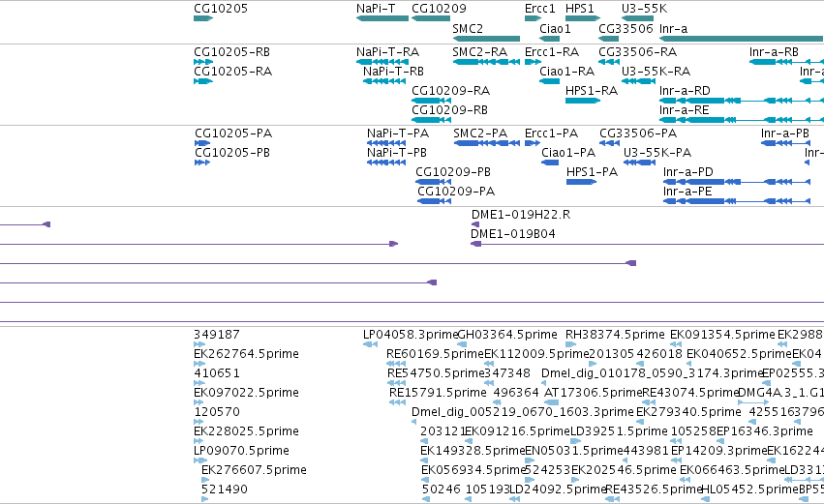Click the Inr-a-RE transcript label
Viewport: 824px width, 504px height.
[x=685, y=110]
